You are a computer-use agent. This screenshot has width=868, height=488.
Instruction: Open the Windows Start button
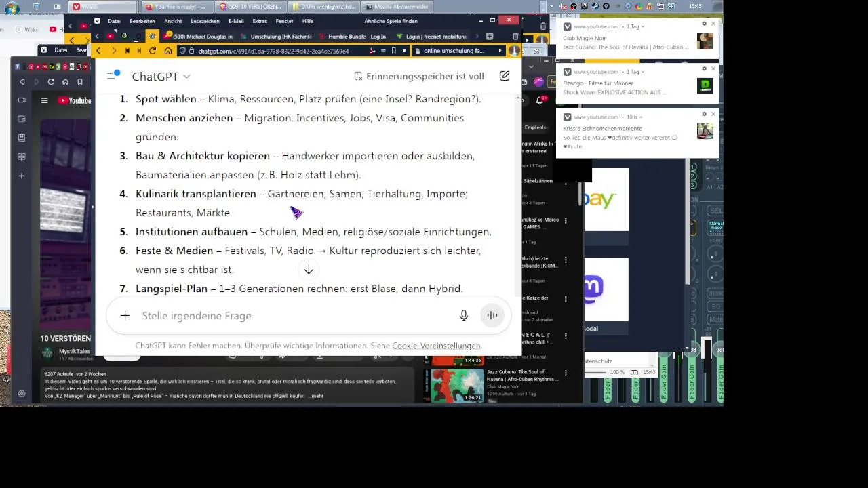coord(12,7)
